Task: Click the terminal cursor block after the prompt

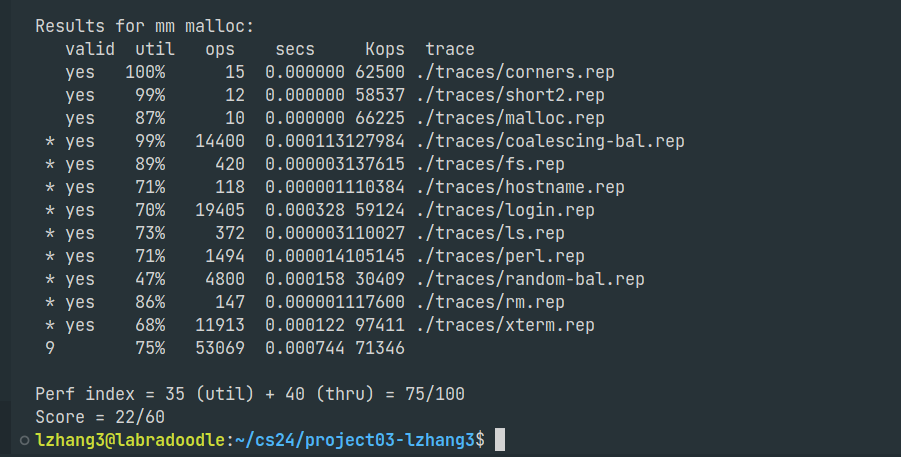Action: click(x=500, y=440)
